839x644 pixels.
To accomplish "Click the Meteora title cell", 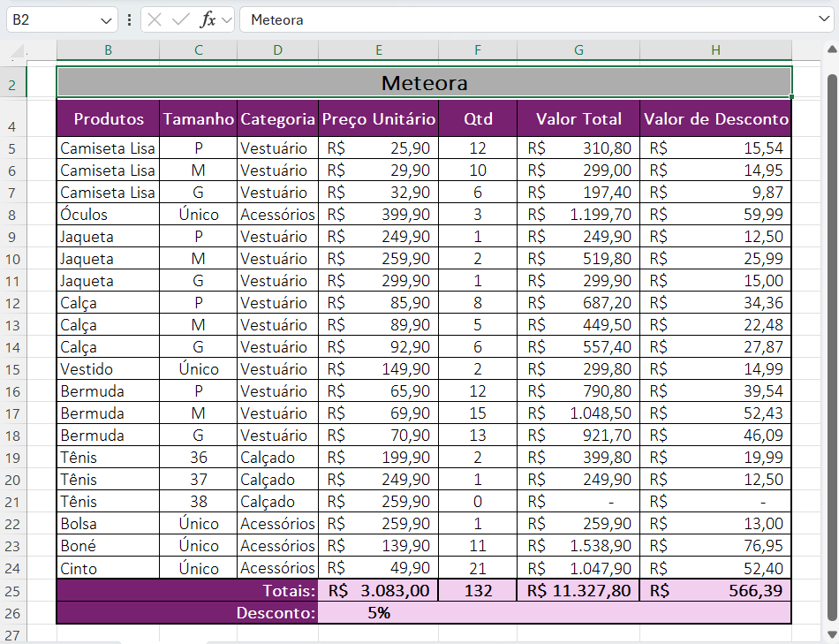I will pyautogui.click(x=424, y=83).
